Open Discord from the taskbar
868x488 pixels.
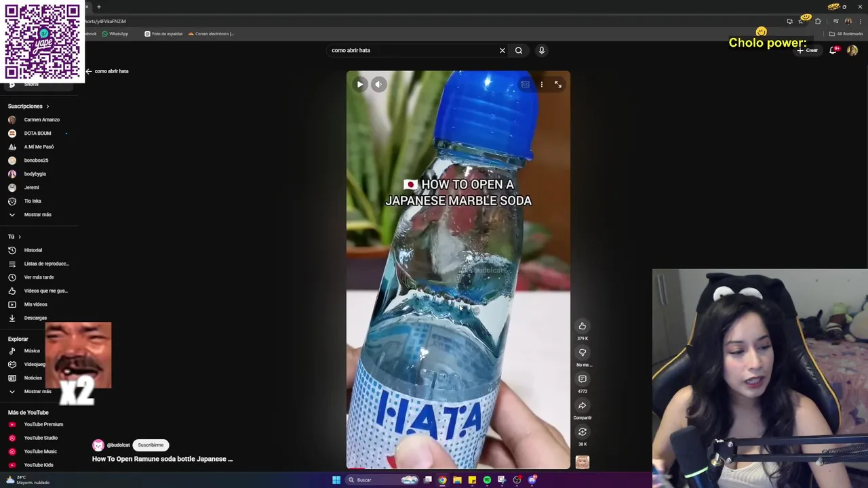(532, 480)
